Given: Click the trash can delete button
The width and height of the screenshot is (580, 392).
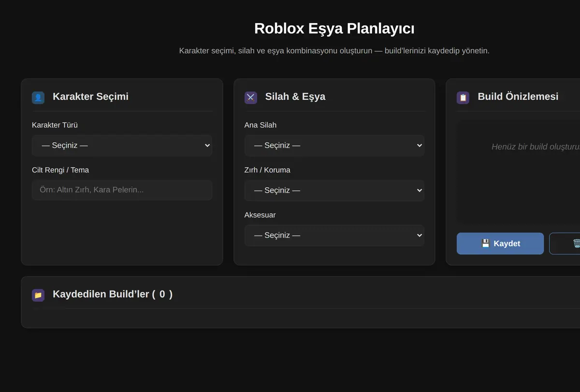Looking at the screenshot, I should point(565,244).
